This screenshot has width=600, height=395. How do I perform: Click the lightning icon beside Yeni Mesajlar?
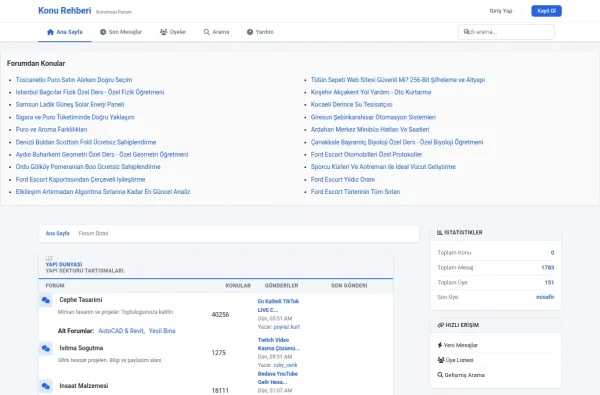pos(440,345)
